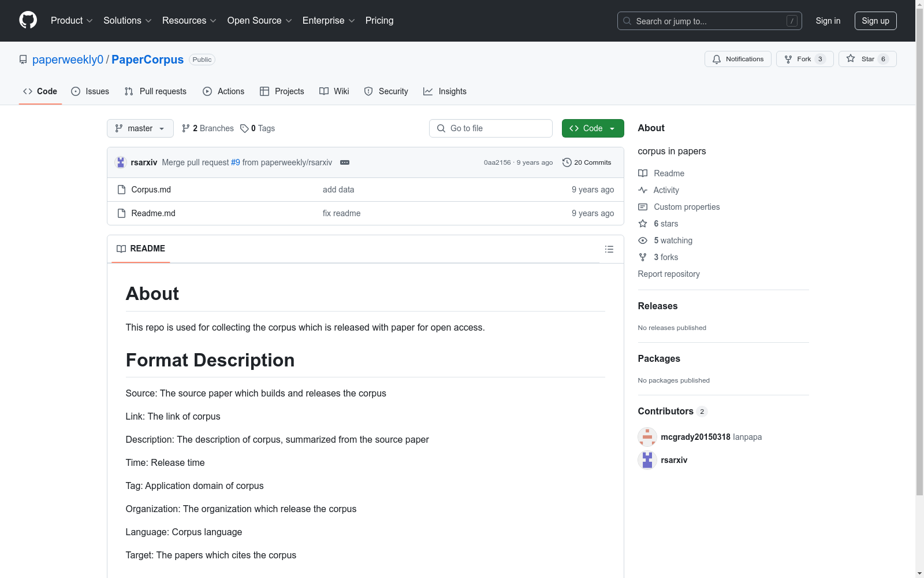Click rsarxiv avatar in latest commit row
This screenshot has width=924, height=578.
coord(121,162)
